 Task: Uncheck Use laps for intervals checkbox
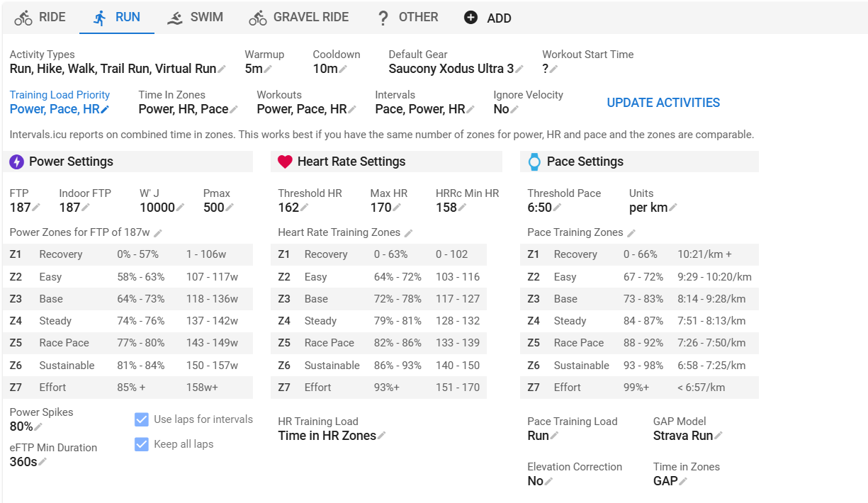141,419
